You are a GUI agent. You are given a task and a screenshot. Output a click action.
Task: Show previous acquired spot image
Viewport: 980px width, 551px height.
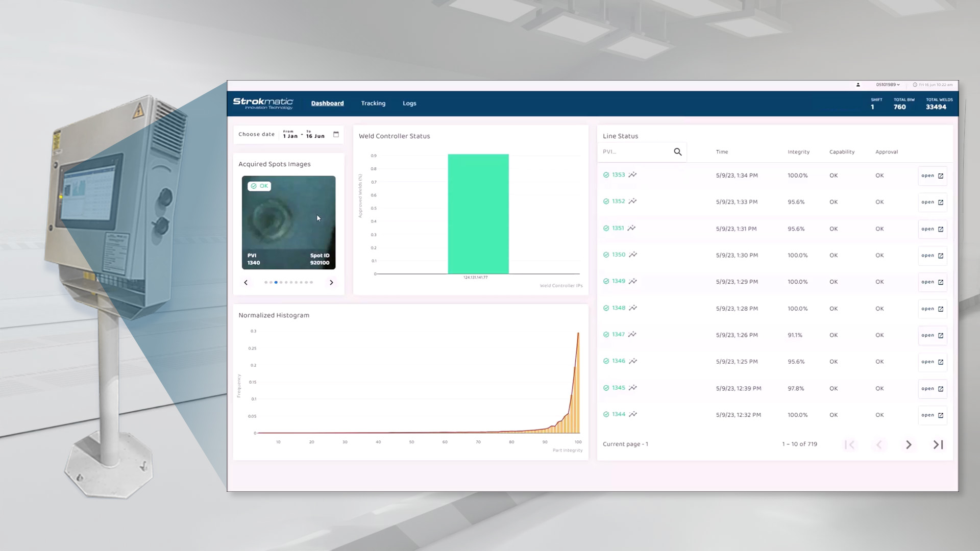[x=246, y=283]
